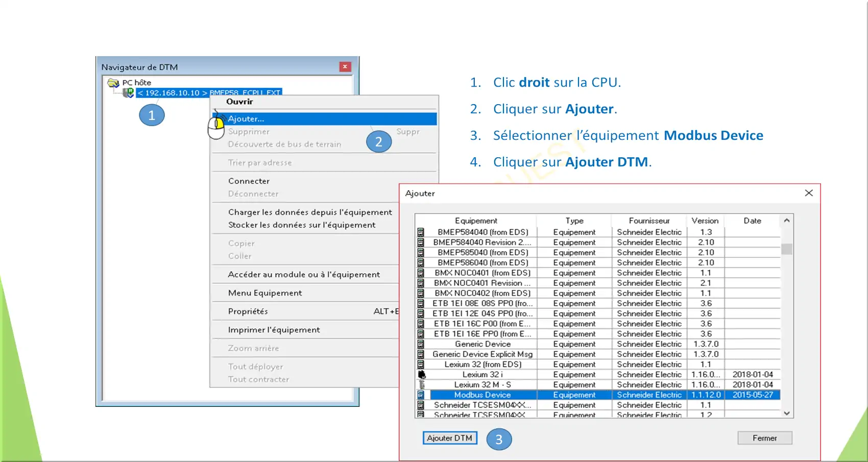The height and width of the screenshot is (462, 868).
Task: Click the Ajouter DTM button
Action: click(450, 438)
